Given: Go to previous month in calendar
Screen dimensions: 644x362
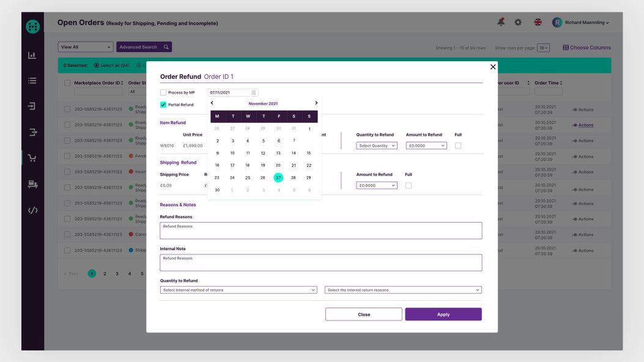Looking at the screenshot, I should 212,103.
